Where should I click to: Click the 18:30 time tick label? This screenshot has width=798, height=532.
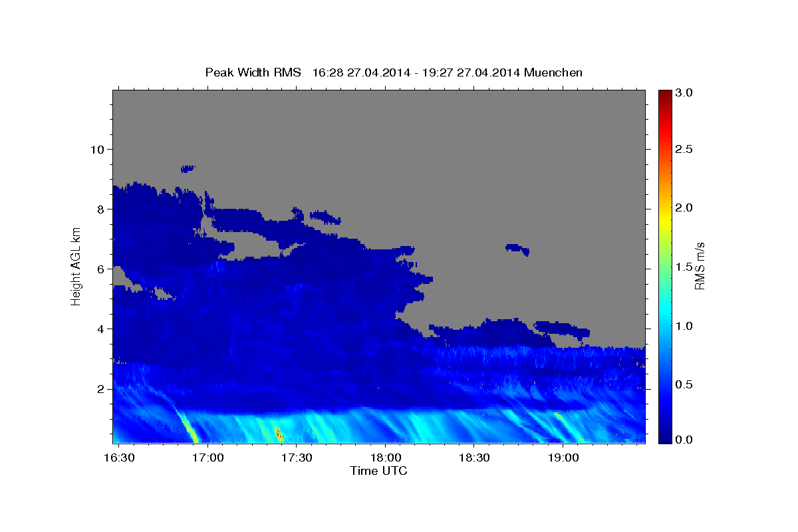[x=474, y=458]
